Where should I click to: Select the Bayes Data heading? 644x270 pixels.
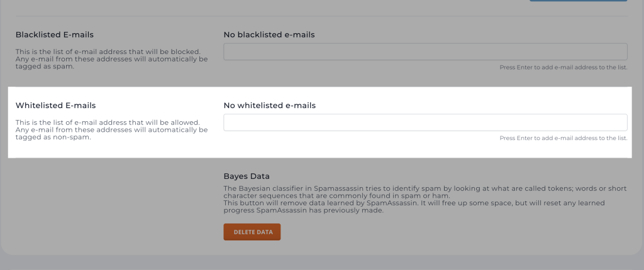pos(246,176)
